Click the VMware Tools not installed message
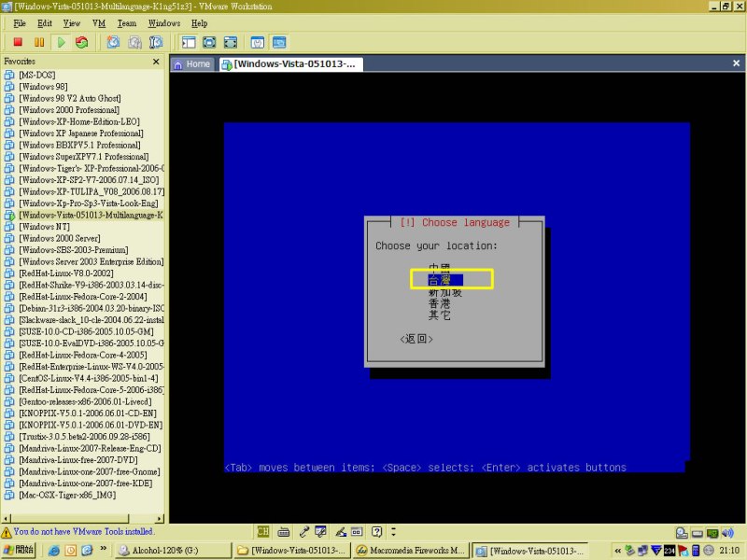The image size is (747, 560). pos(84,531)
